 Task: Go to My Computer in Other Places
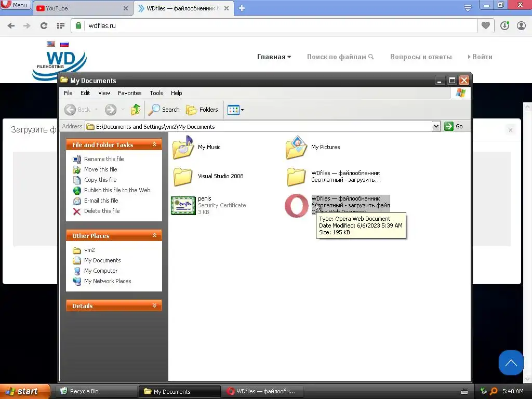(101, 271)
